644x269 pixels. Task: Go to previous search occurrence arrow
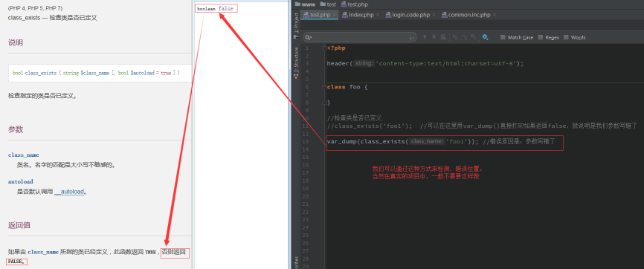pyautogui.click(x=425, y=37)
